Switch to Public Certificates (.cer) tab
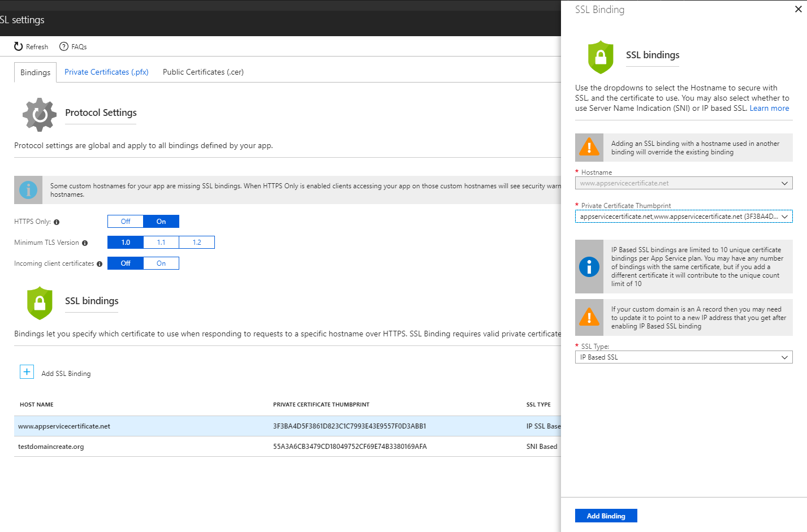 point(203,72)
